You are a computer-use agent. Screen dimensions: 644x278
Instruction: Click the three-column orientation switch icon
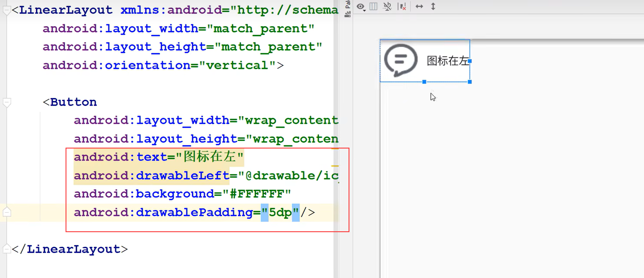(373, 6)
